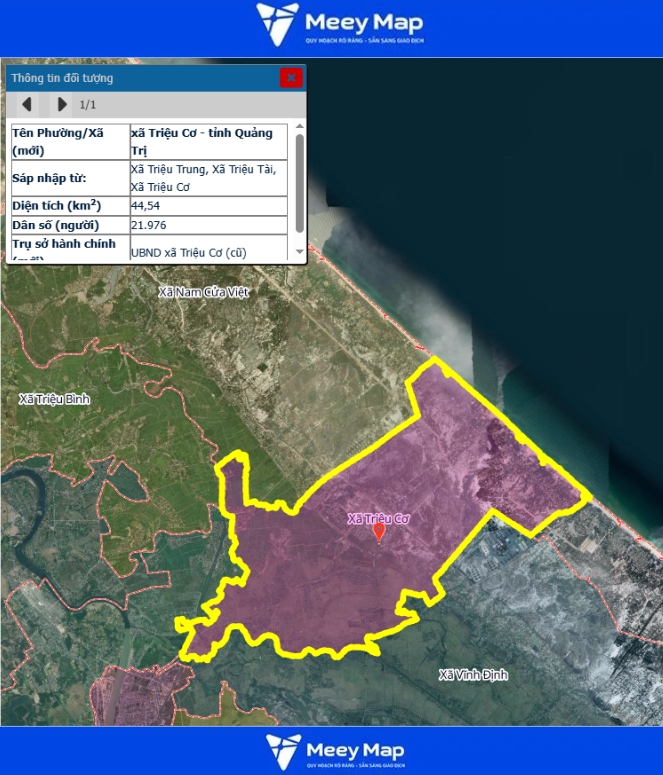
Task: Go to next object with right arrow
Action: coord(62,104)
